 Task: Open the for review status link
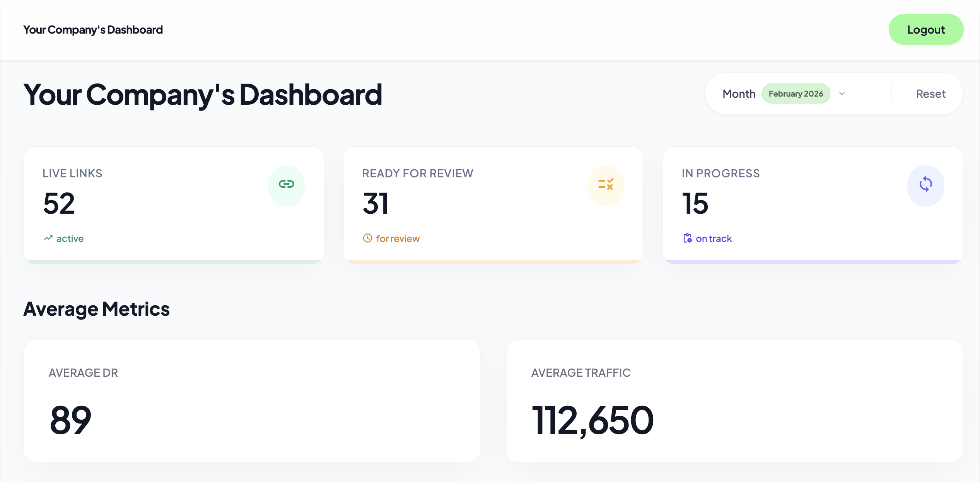coord(398,238)
